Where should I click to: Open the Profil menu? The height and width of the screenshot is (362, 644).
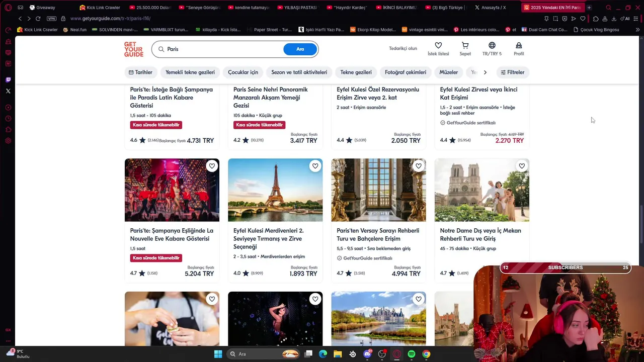pyautogui.click(x=519, y=49)
